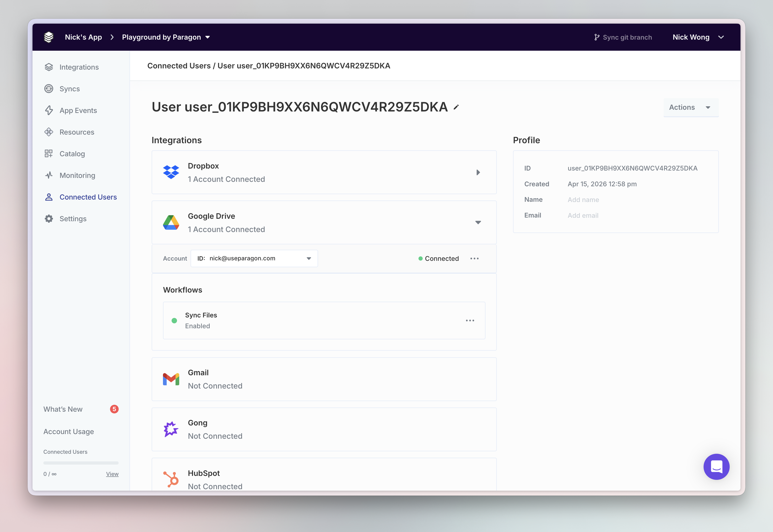The width and height of the screenshot is (773, 532).
Task: Click the Syncs circular arrows icon
Action: pos(49,89)
